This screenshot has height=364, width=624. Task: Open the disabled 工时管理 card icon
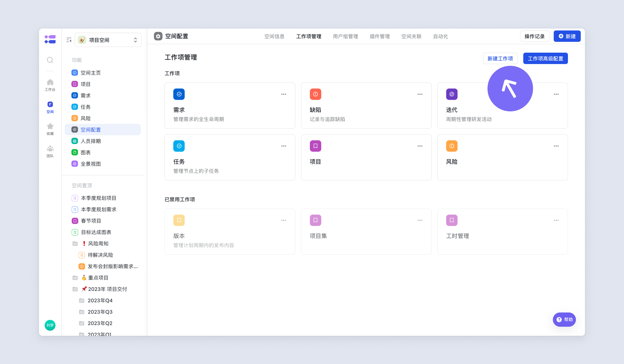click(x=452, y=220)
